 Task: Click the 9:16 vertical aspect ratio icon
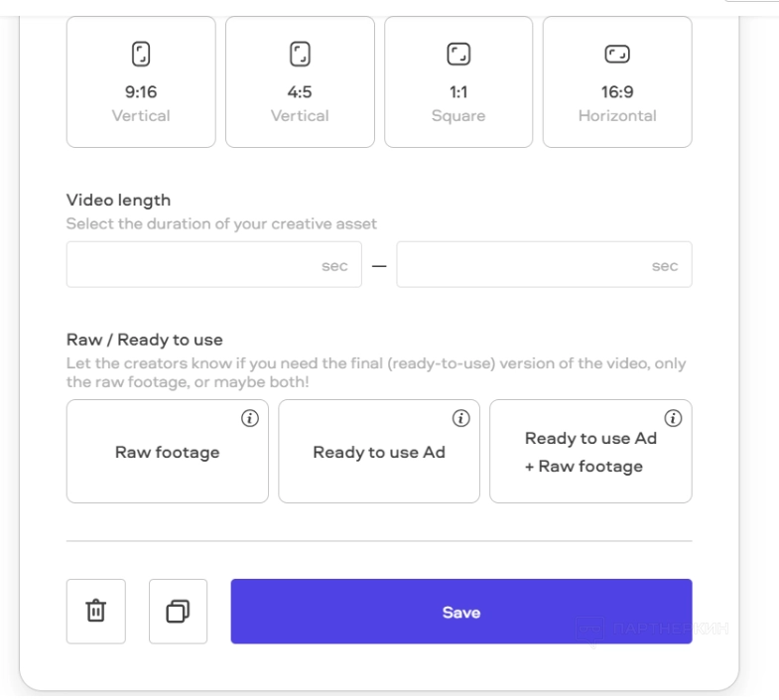pyautogui.click(x=141, y=53)
